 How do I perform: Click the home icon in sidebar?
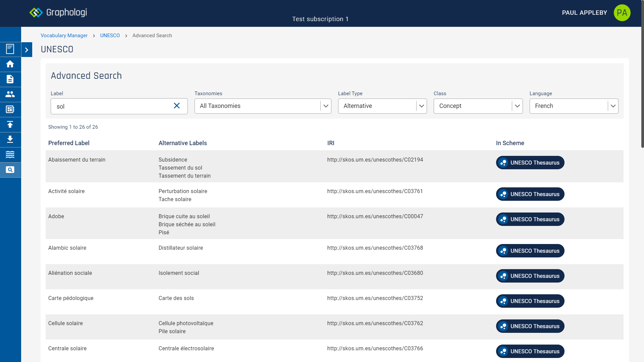(10, 64)
